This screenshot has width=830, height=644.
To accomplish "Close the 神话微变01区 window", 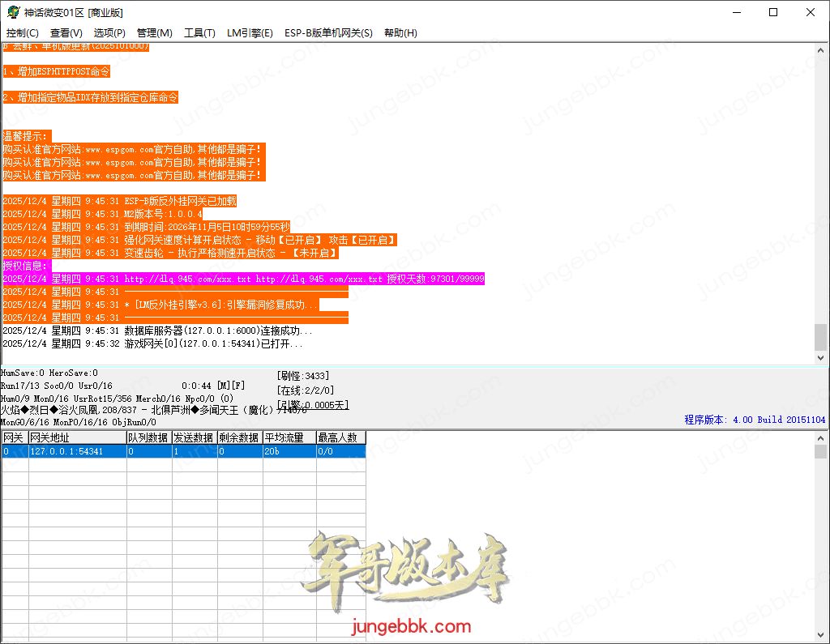I will click(811, 12).
